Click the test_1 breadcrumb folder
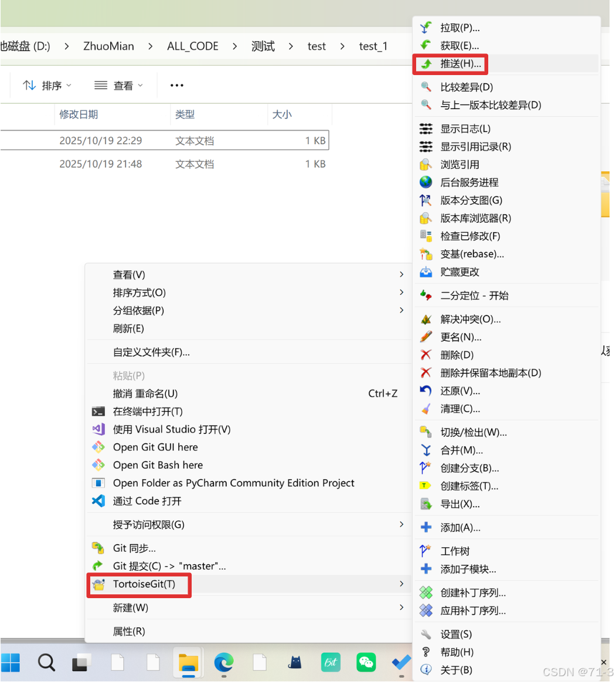The width and height of the screenshot is (616, 682). coord(373,46)
